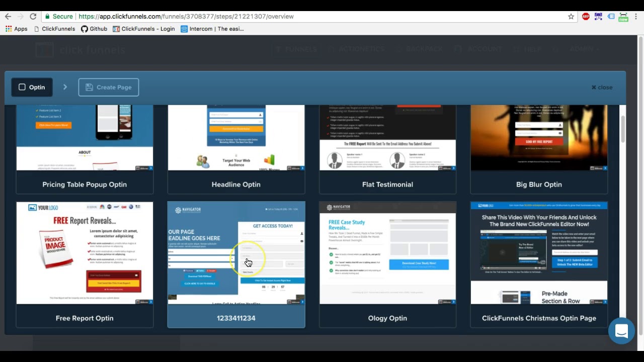Choose the Pricing Table Popup Optin template
This screenshot has width=644, height=362.
point(85,150)
